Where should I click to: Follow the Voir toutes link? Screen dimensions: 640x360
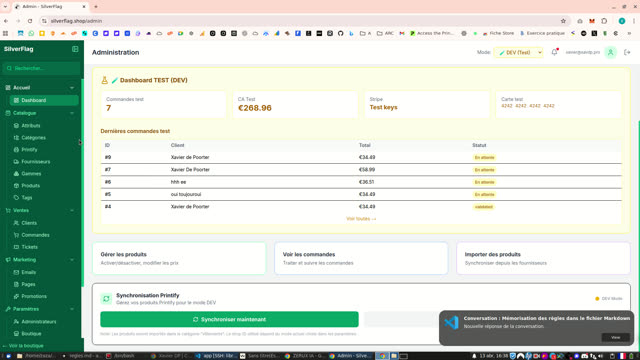(x=361, y=219)
